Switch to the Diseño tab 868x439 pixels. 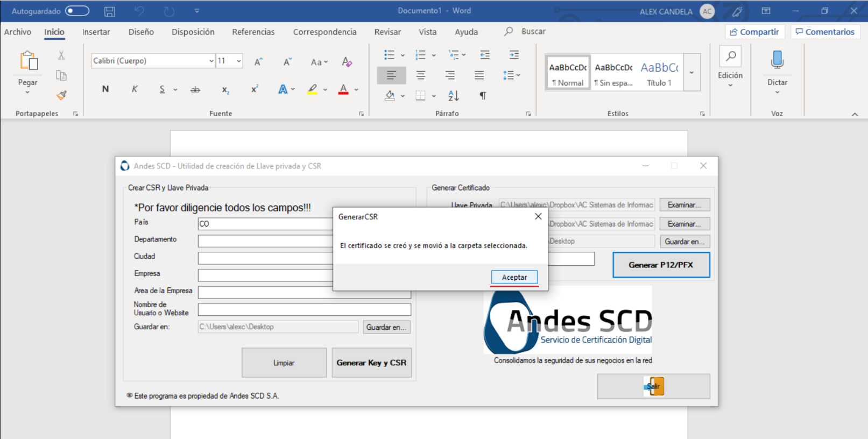141,32
